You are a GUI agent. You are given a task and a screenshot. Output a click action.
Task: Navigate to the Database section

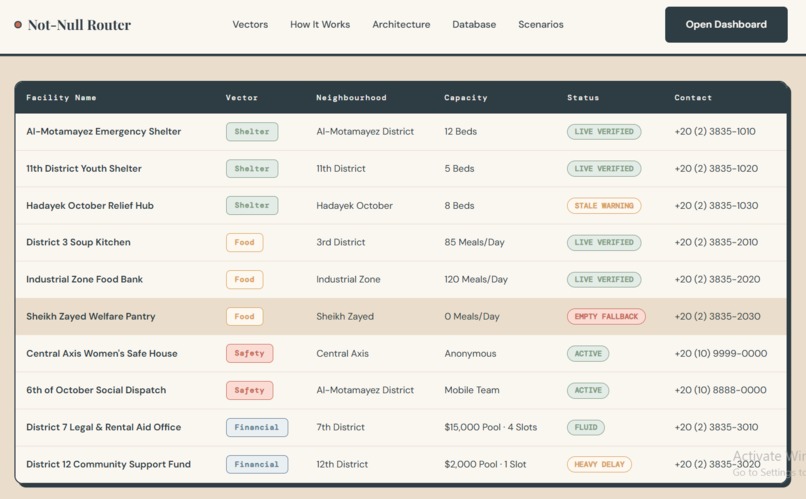click(x=474, y=24)
